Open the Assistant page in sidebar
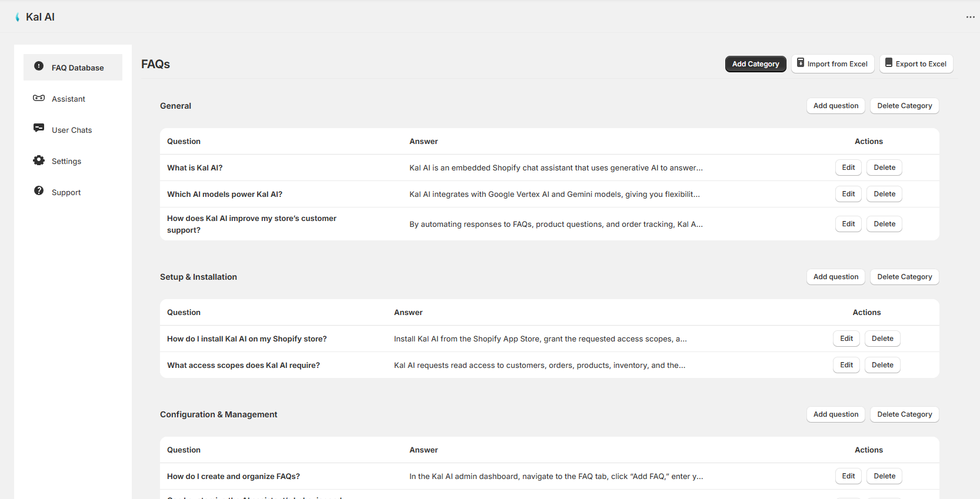Viewport: 980px width, 499px height. tap(68, 99)
